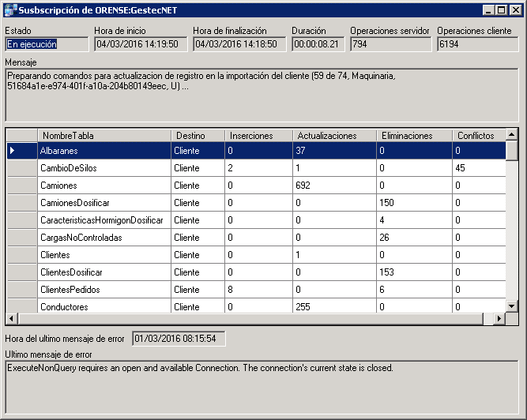Click the vertical scrollbar thumb of the grid

coord(511,151)
